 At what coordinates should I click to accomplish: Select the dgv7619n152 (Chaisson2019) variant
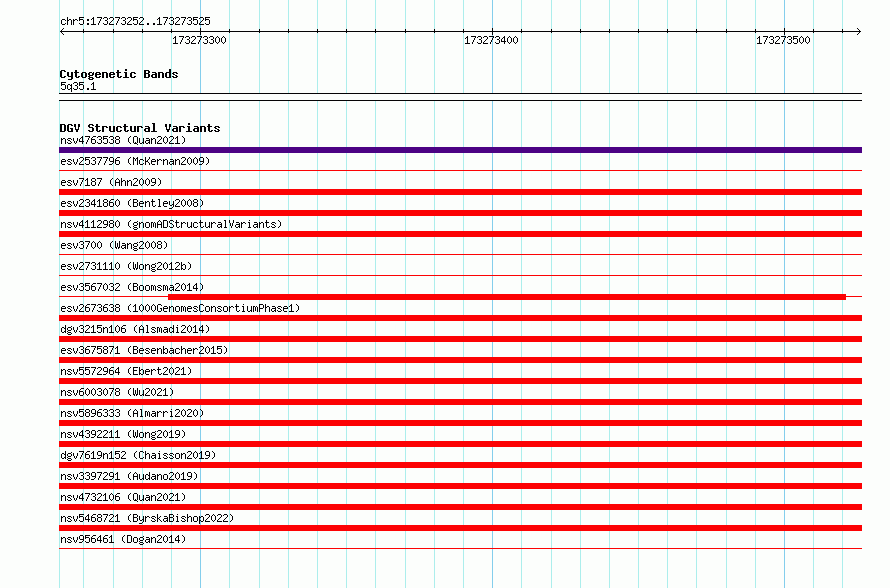click(138, 455)
